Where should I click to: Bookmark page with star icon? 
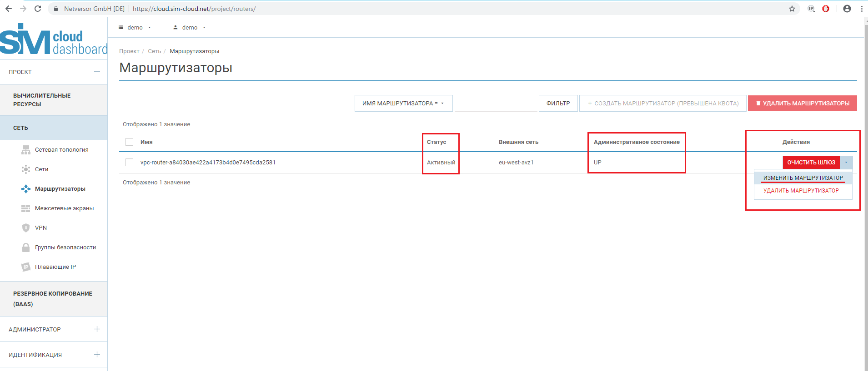coord(792,9)
